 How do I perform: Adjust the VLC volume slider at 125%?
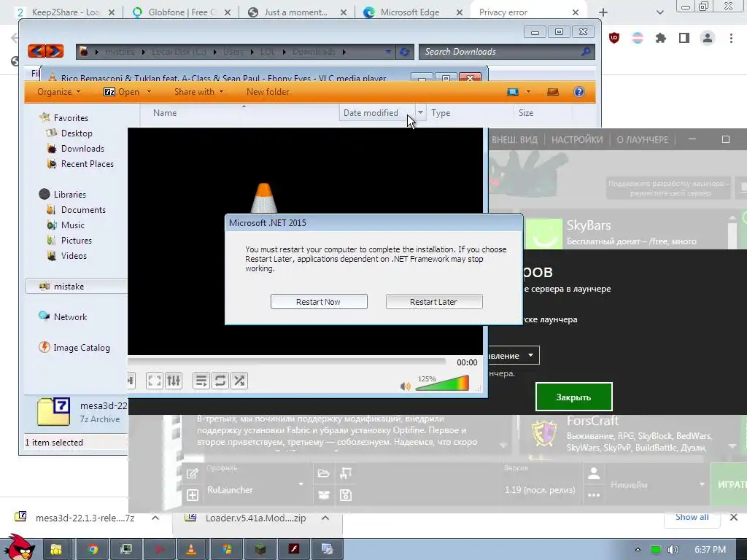442,384
